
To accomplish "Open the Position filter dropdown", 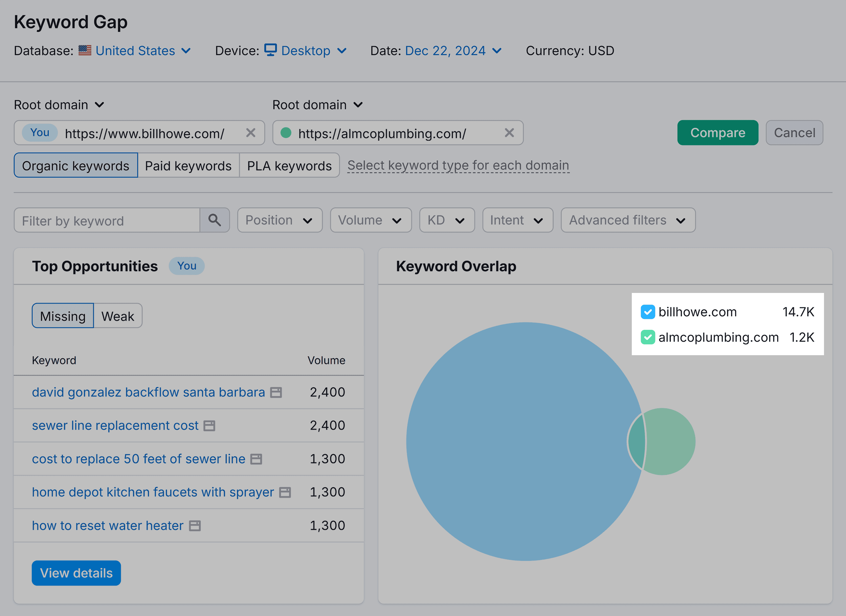I will pos(280,220).
